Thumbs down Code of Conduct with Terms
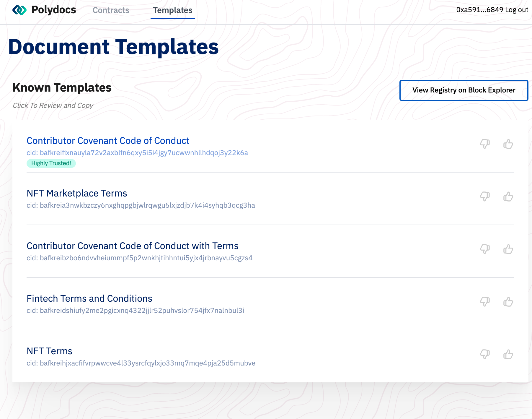 pos(485,249)
